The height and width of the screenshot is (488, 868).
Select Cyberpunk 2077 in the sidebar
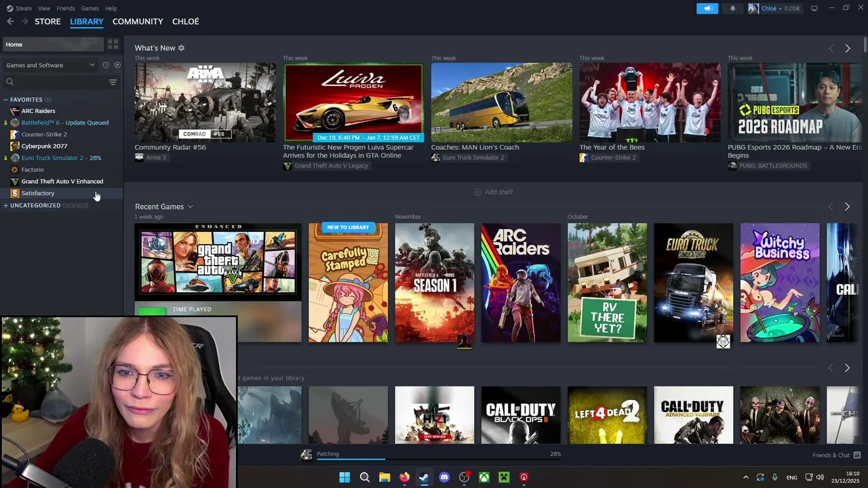44,146
